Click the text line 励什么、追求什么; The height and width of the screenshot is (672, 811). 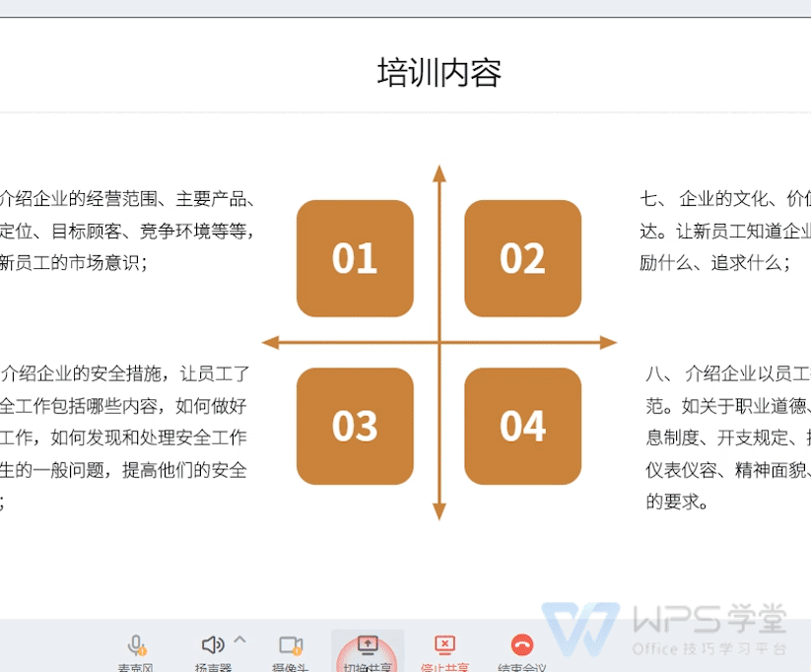[x=714, y=263]
